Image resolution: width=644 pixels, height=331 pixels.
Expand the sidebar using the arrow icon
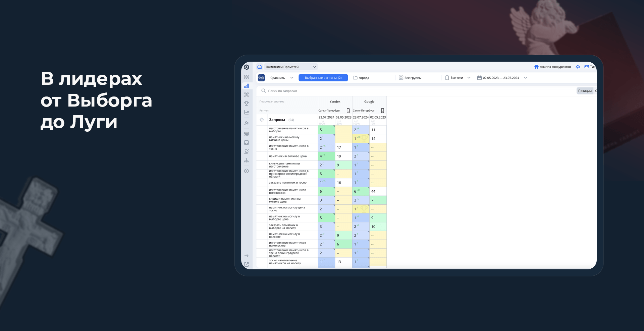[247, 256]
